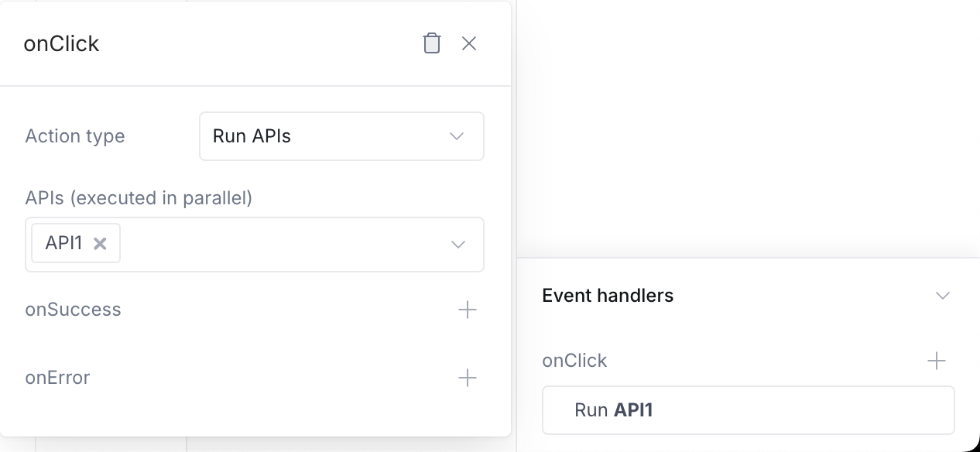
Task: Remove API1 using its x icon
Action: [99, 243]
